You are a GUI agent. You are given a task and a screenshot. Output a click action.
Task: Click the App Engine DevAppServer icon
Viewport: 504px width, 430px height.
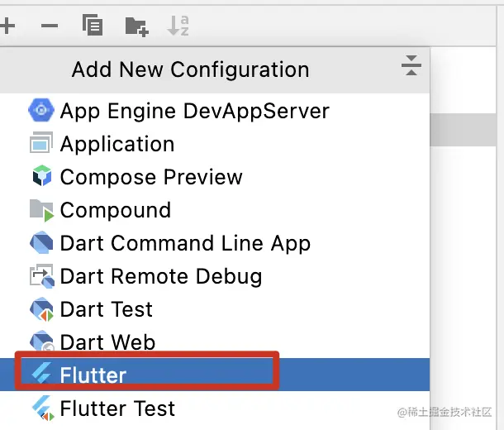click(40, 110)
